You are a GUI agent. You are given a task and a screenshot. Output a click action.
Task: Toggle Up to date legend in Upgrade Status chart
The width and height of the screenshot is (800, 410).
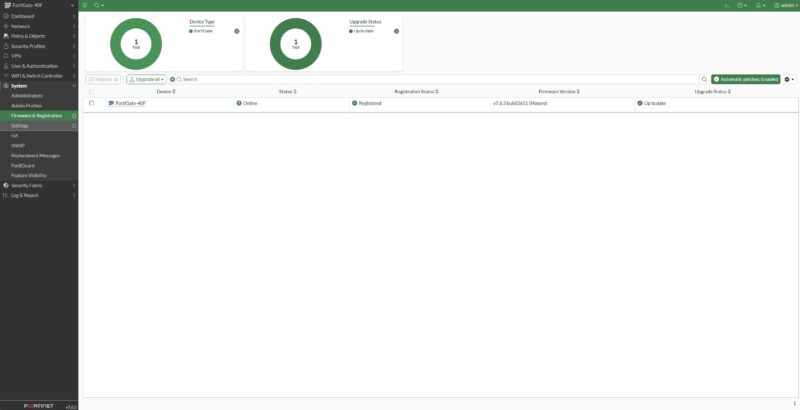click(x=361, y=31)
